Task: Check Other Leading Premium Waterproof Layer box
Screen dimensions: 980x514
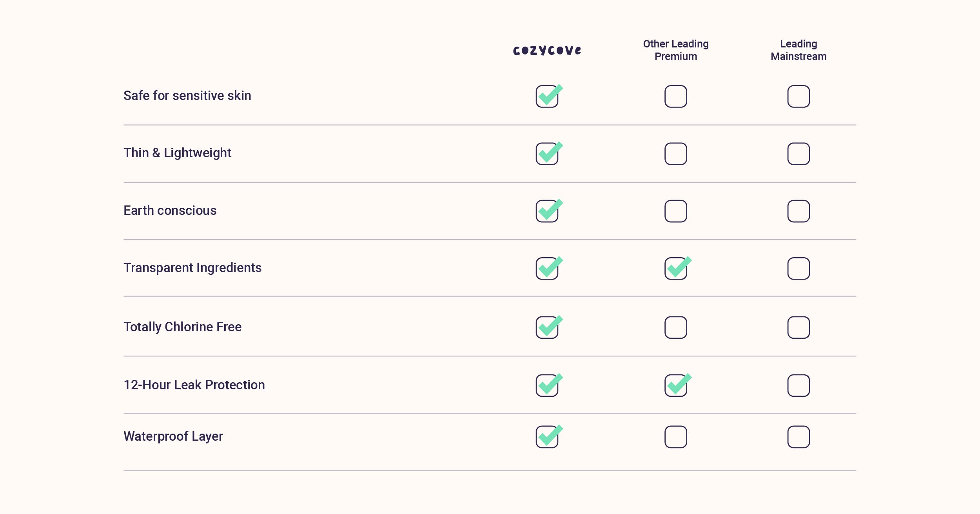Action: [675, 437]
